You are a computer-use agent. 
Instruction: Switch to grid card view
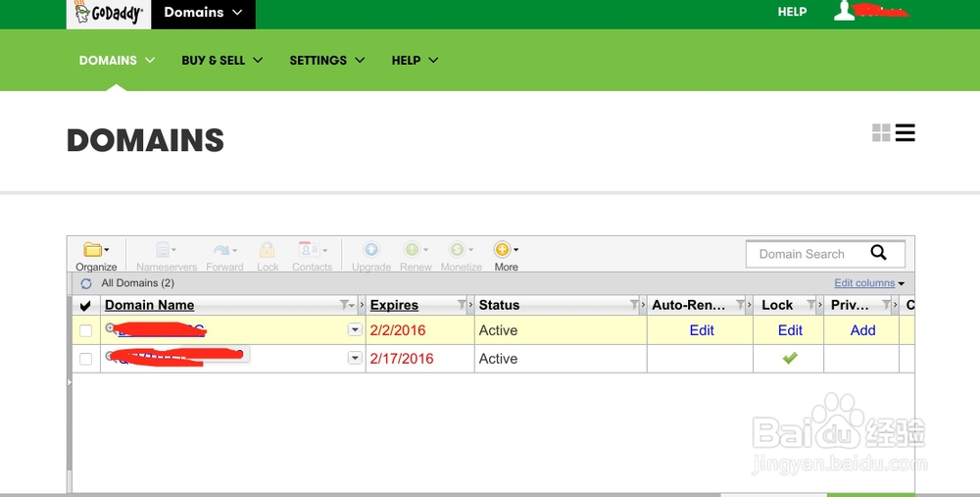[x=881, y=132]
